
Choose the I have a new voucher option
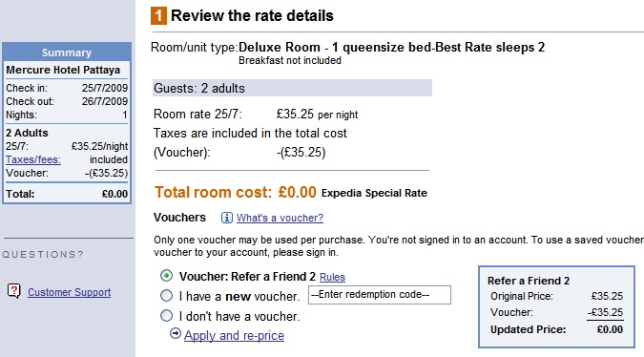coord(166,295)
